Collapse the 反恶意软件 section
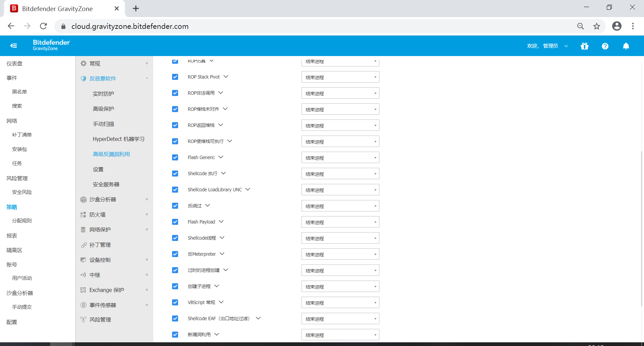This screenshot has width=644, height=346. click(x=147, y=79)
